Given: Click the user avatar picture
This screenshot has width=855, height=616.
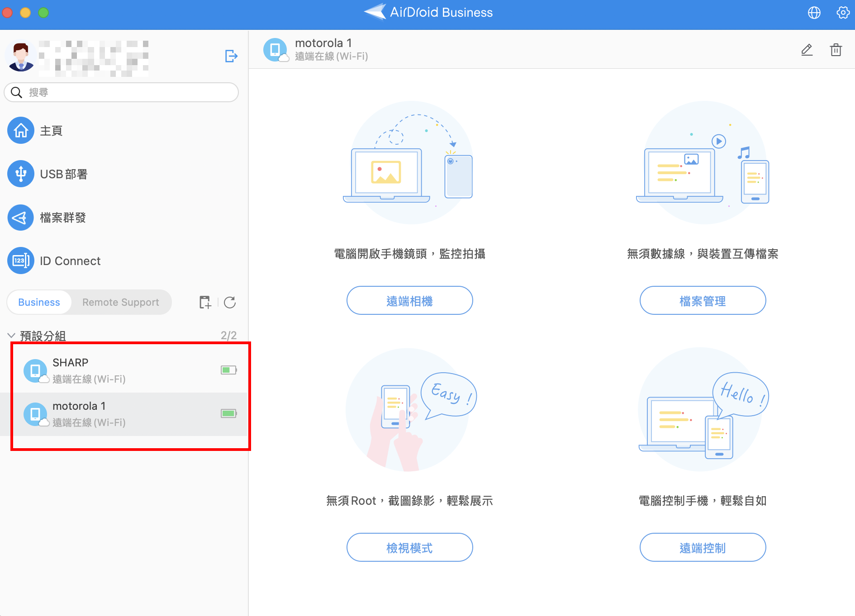Looking at the screenshot, I should pyautogui.click(x=21, y=57).
